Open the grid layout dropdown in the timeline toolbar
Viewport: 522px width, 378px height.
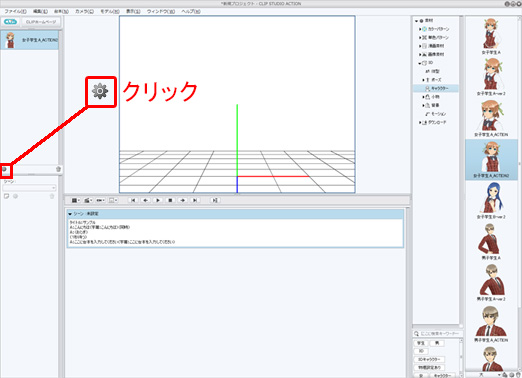click(76, 200)
